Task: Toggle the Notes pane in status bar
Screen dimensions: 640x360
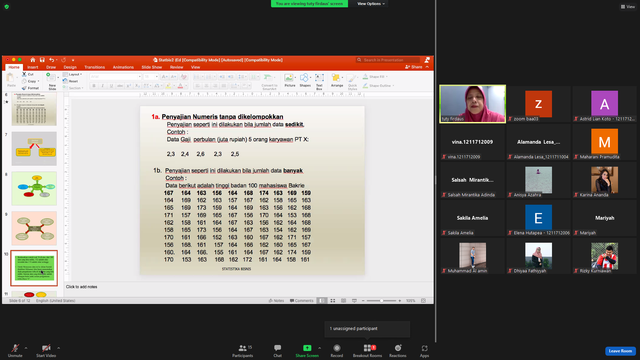Action: 276,300
